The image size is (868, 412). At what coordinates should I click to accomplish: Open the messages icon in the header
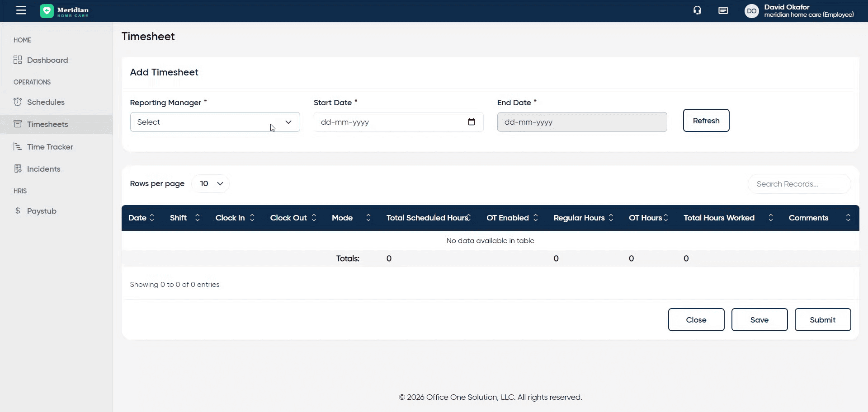tap(723, 10)
